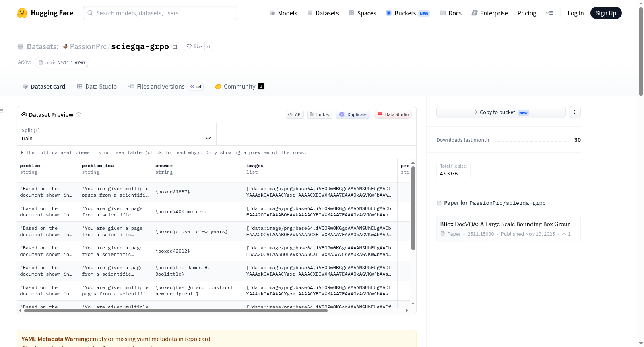Open the three-dot options menu

point(575,112)
